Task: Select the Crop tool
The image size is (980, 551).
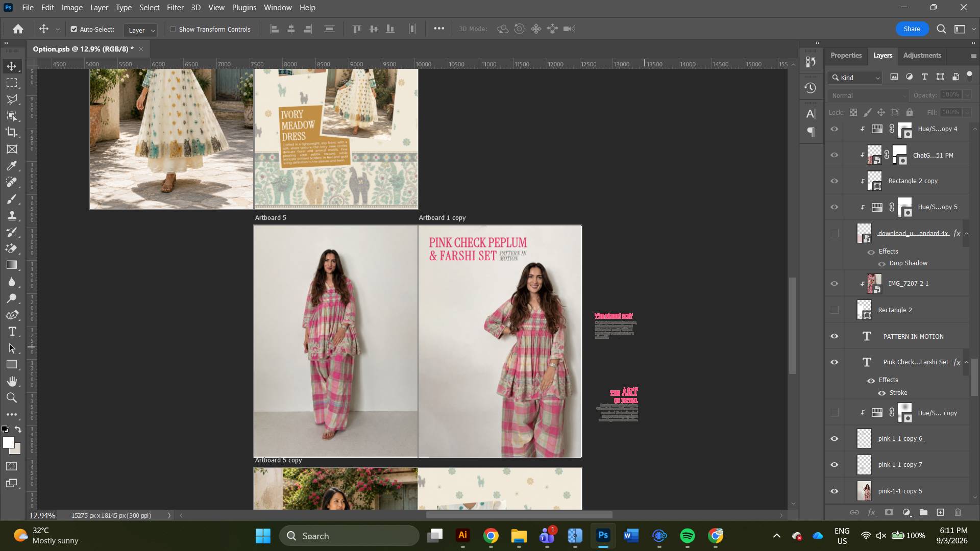Action: 12,132
